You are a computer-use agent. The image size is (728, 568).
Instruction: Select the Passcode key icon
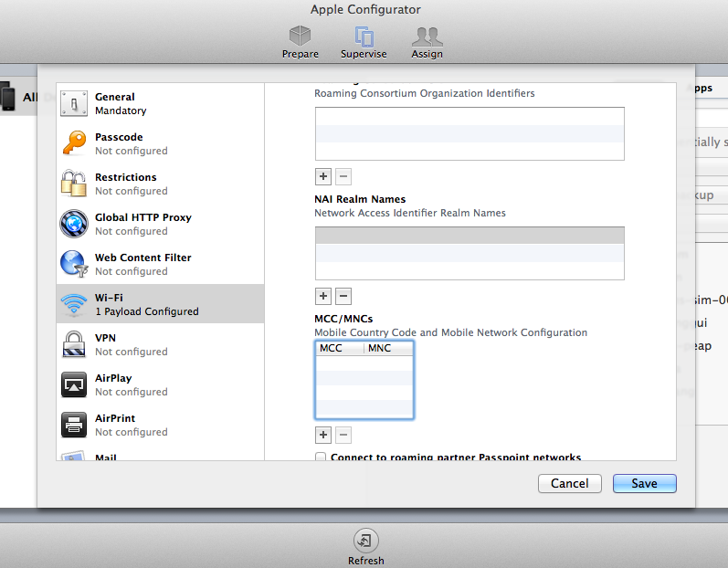(x=74, y=143)
